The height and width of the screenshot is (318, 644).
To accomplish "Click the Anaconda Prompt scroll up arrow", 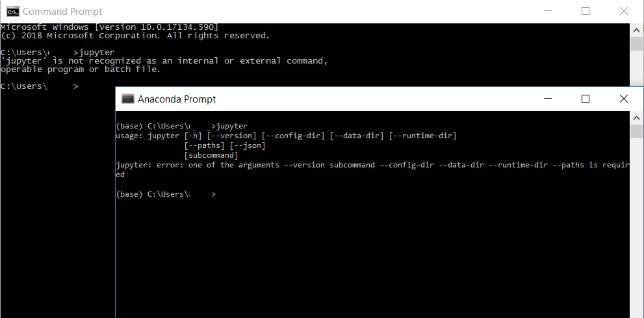I will (x=637, y=117).
